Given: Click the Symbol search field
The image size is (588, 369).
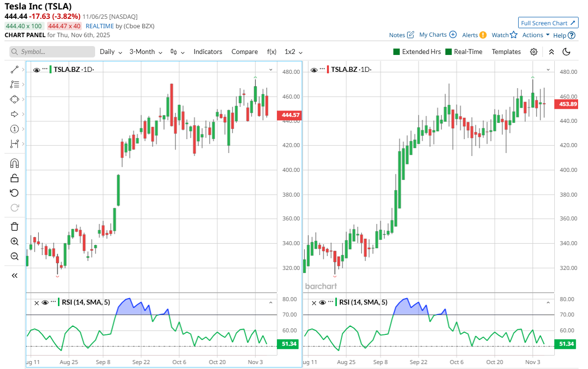Looking at the screenshot, I should coord(52,52).
